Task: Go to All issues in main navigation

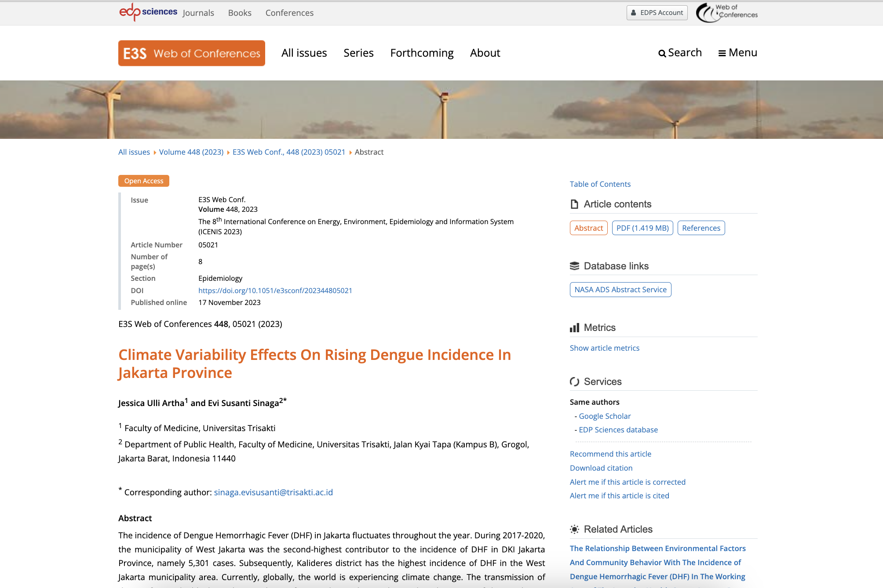Action: 304,53
